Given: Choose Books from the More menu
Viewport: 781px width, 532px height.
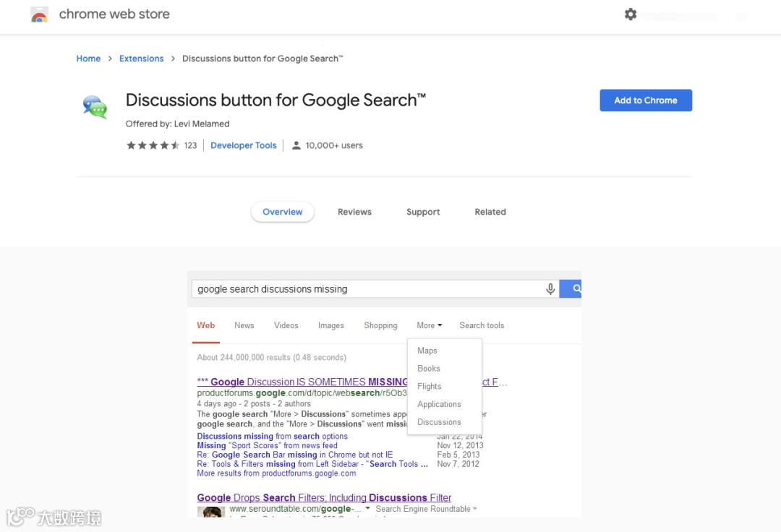Looking at the screenshot, I should (x=428, y=368).
